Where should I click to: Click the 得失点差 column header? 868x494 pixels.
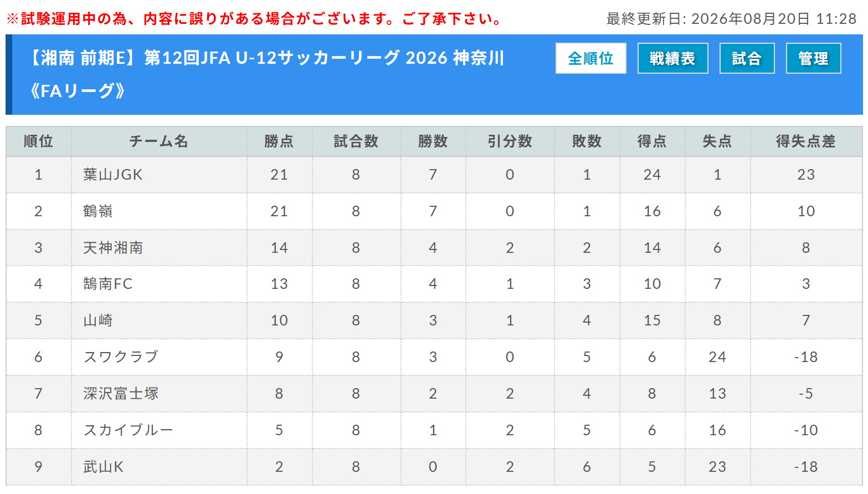coord(806,141)
